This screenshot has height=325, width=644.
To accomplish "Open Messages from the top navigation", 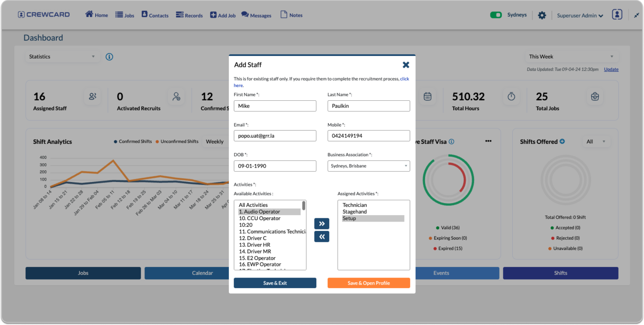I will pos(256,15).
